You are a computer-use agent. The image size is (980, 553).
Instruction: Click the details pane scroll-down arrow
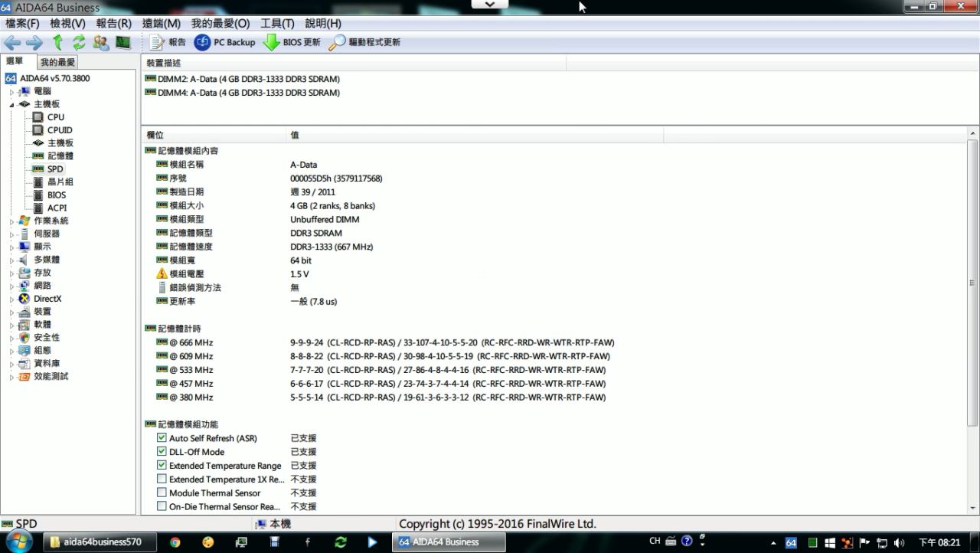973,508
